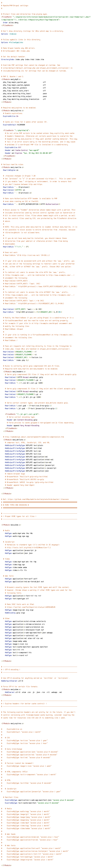Click the 'Header set Cache-Control "max-age=0"' line
Viewport: 95px width, 868px height.
pos(22,150)
